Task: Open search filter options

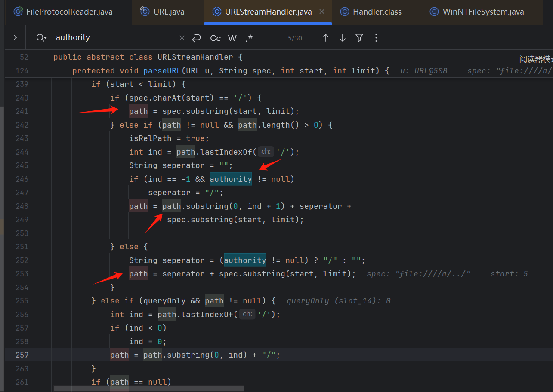Action: pyautogui.click(x=359, y=38)
